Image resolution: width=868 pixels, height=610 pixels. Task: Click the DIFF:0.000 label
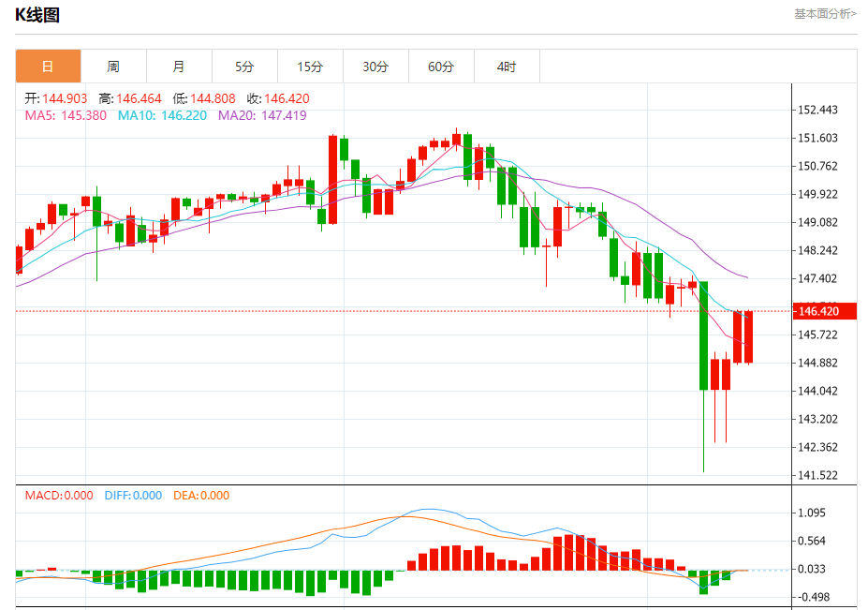coord(133,496)
